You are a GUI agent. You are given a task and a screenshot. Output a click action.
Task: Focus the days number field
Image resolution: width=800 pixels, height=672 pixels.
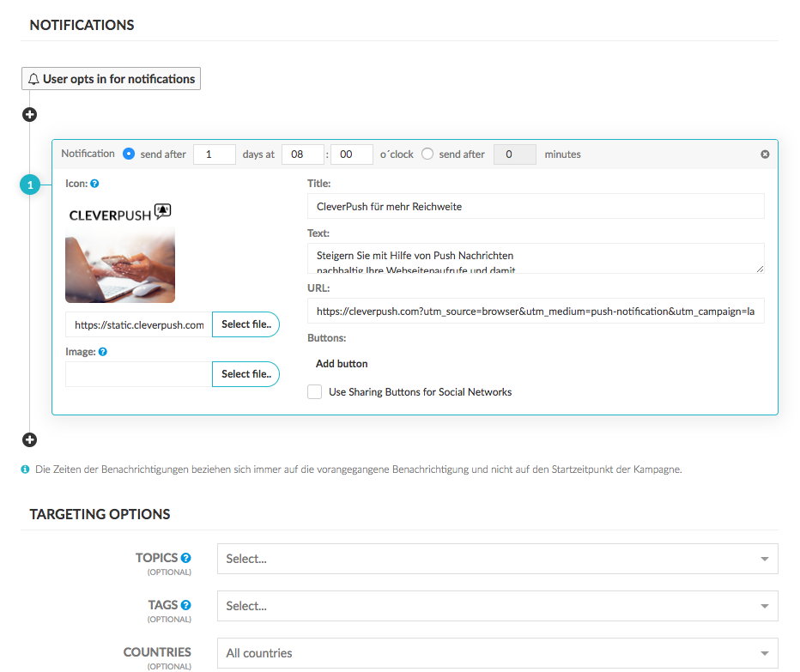coord(215,154)
